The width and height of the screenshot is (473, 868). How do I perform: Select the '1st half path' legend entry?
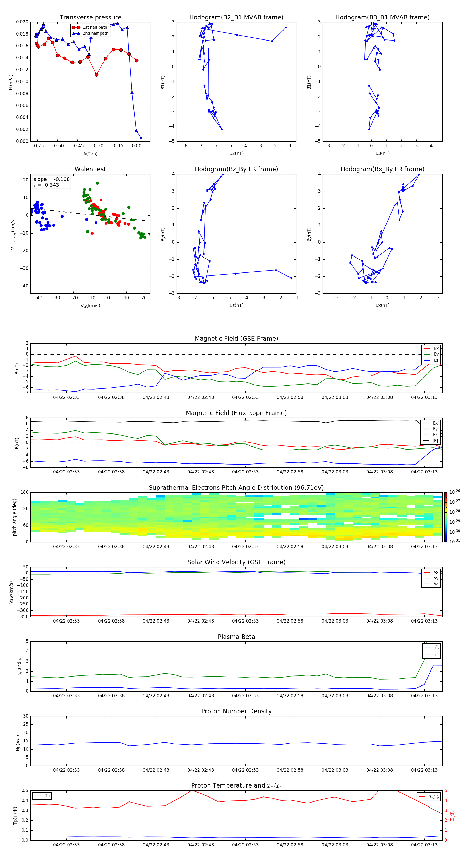pos(90,27)
